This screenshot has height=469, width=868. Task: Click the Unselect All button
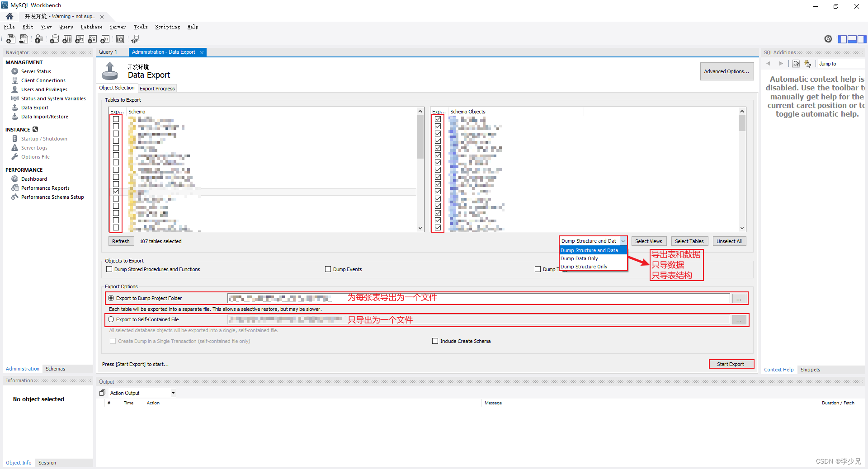tap(729, 241)
